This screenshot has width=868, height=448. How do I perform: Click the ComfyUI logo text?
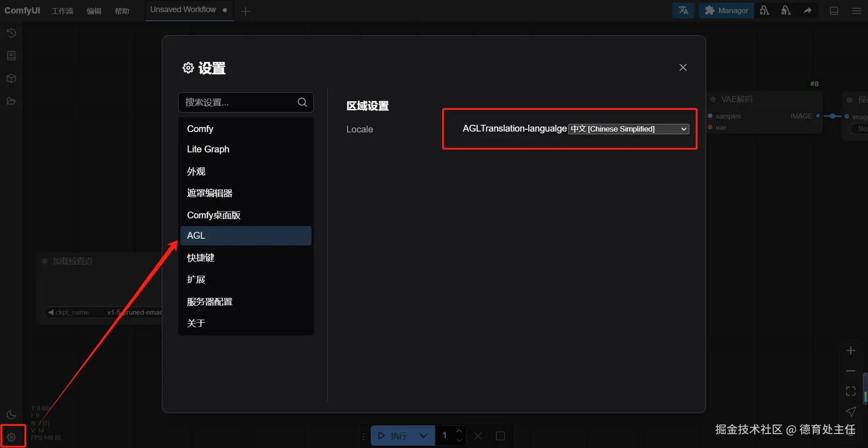[22, 10]
